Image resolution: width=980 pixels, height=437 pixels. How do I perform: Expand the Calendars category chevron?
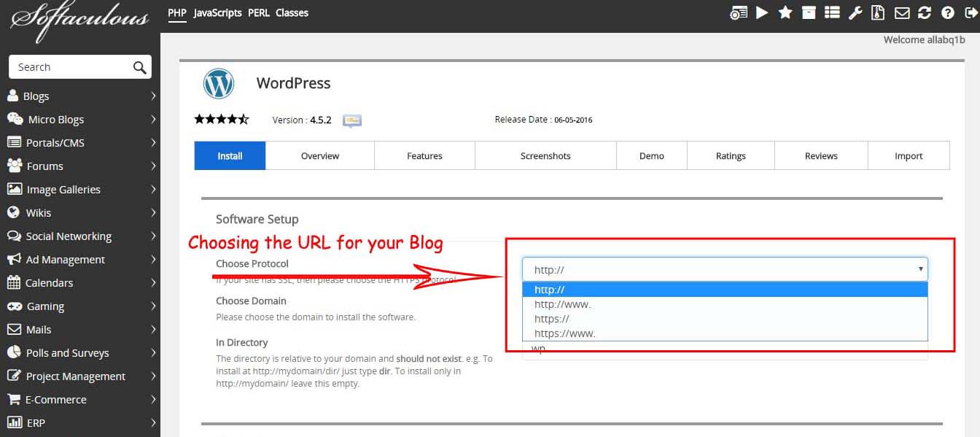pos(153,282)
